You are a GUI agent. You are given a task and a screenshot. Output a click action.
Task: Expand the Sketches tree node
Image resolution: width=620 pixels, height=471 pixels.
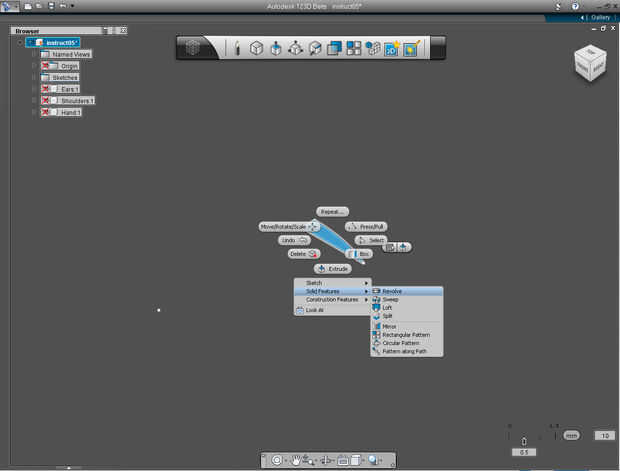[34, 78]
